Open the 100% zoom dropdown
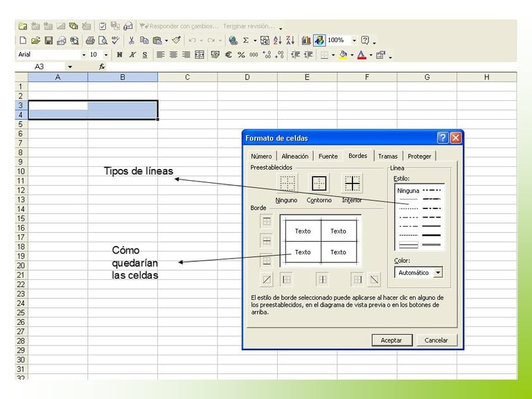The image size is (532, 399). click(x=354, y=40)
